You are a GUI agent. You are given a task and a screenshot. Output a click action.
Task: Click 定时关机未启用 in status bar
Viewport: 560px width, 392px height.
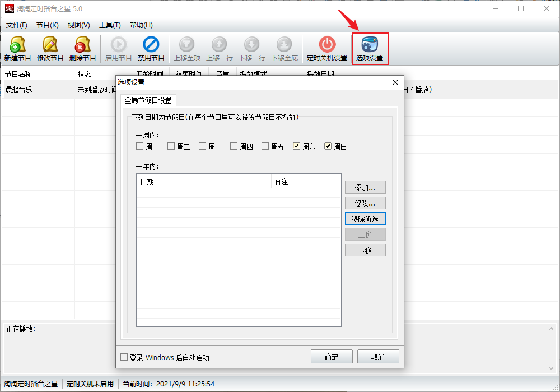90,384
